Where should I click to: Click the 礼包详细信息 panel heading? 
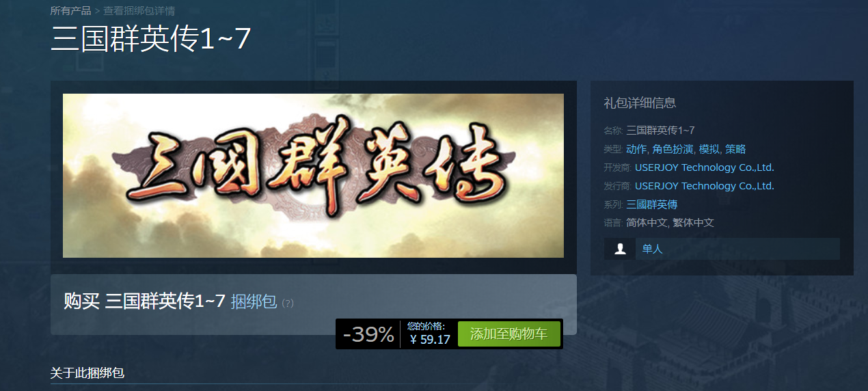point(640,103)
